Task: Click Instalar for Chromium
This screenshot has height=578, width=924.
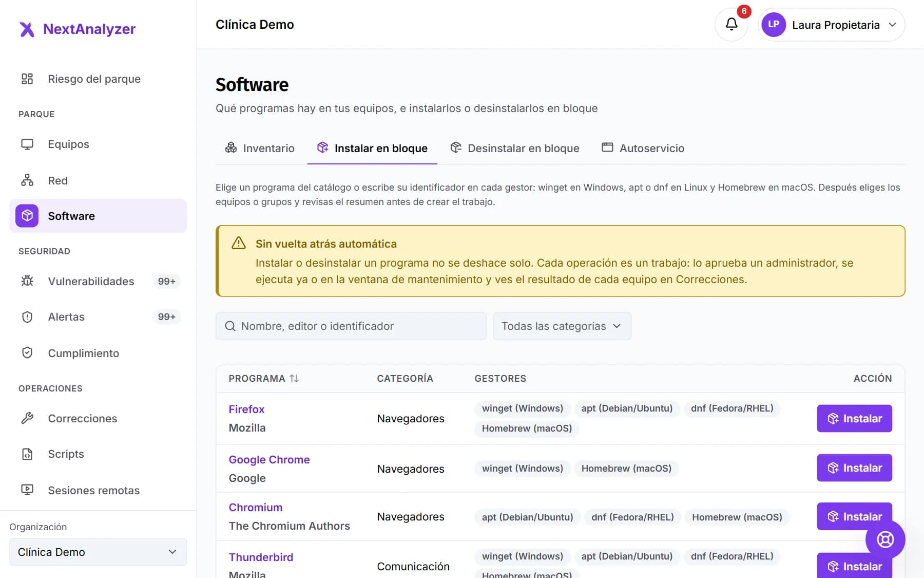Action: 854,516
